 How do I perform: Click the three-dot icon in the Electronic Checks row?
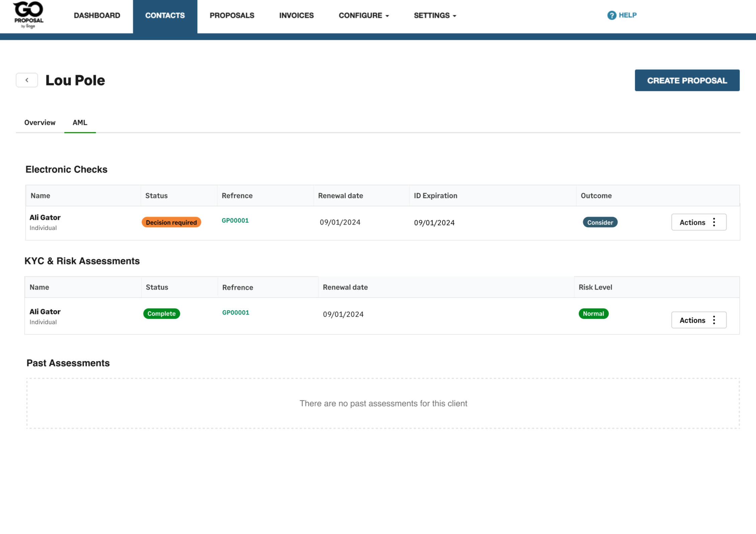[x=714, y=222]
